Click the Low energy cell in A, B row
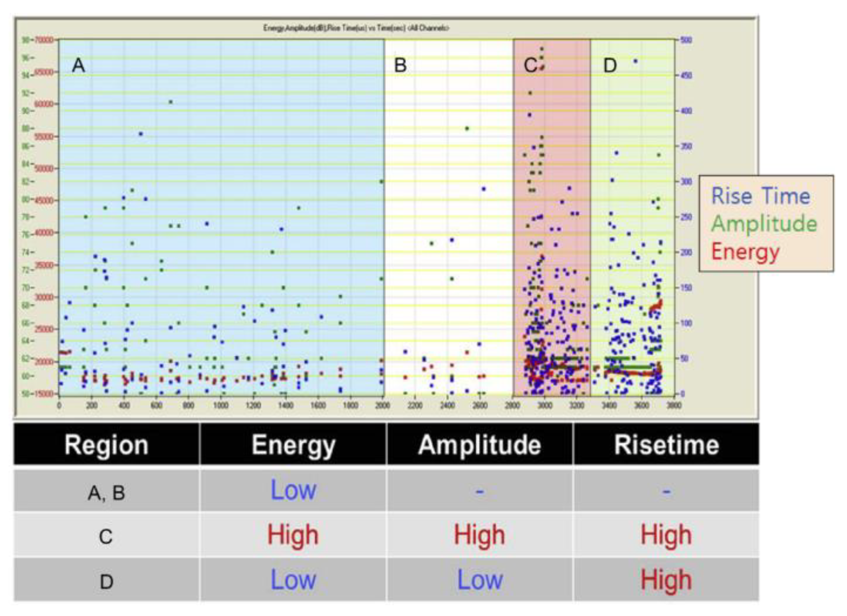Viewport: 847px width, 616px height. [x=293, y=490]
